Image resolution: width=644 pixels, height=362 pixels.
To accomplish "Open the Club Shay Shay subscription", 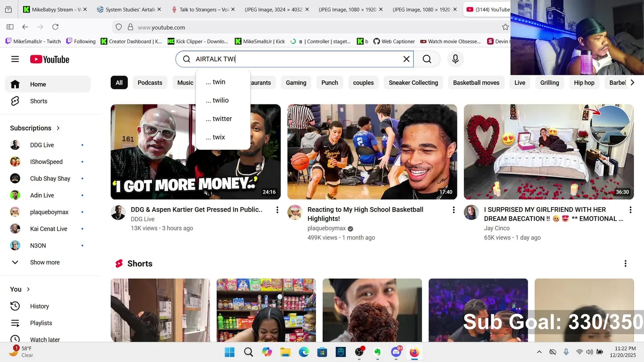I will (48, 178).
